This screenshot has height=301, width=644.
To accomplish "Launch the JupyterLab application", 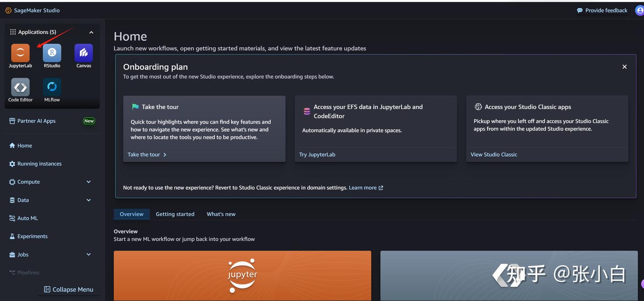I will (20, 53).
